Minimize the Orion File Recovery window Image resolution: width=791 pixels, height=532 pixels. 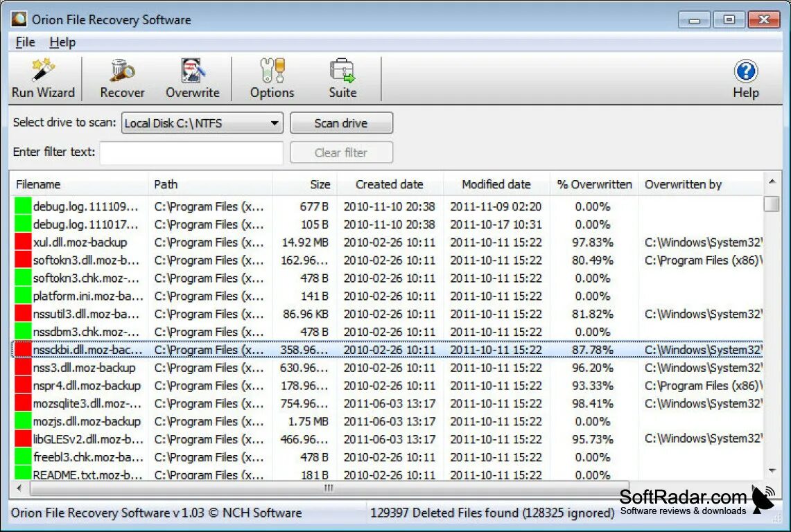pyautogui.click(x=694, y=19)
